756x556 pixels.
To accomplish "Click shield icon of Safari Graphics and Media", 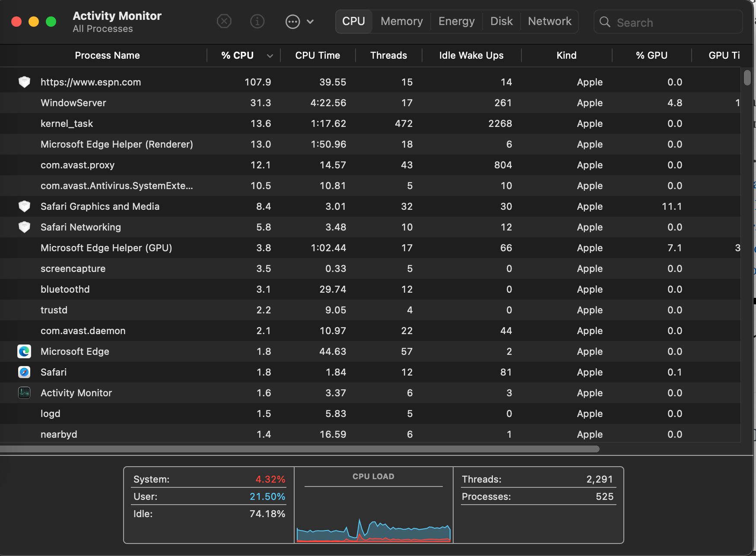I will [x=25, y=206].
